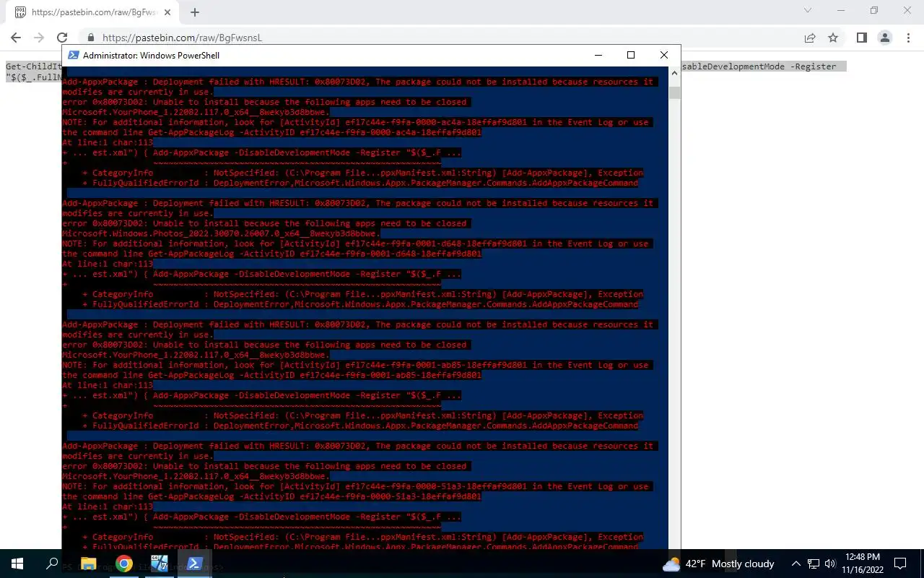The image size is (924, 578).
Task: Click the PowerShell vertical scrollbar thumb
Action: click(x=674, y=92)
